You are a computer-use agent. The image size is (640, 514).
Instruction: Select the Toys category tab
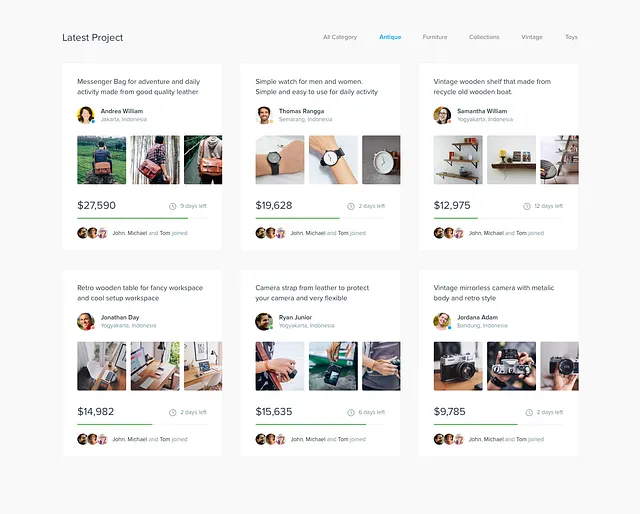point(571,37)
